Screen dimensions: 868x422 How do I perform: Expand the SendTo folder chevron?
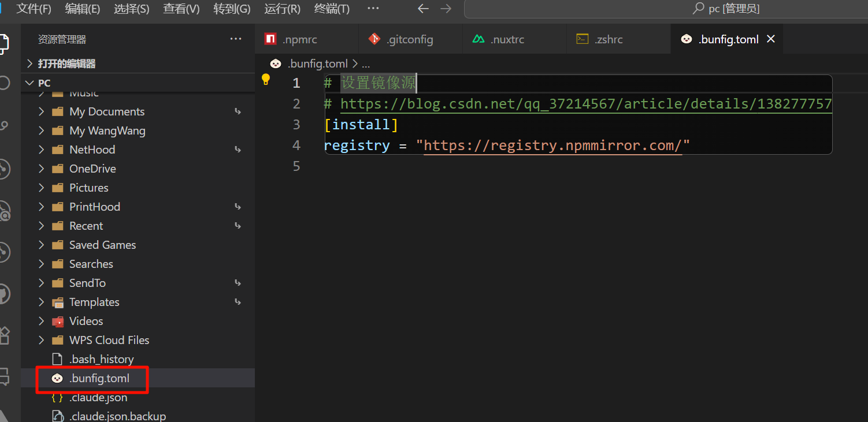(41, 283)
